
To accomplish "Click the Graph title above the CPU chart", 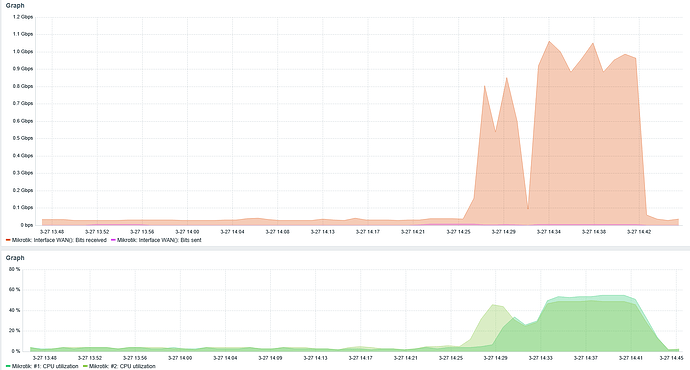I will point(15,258).
